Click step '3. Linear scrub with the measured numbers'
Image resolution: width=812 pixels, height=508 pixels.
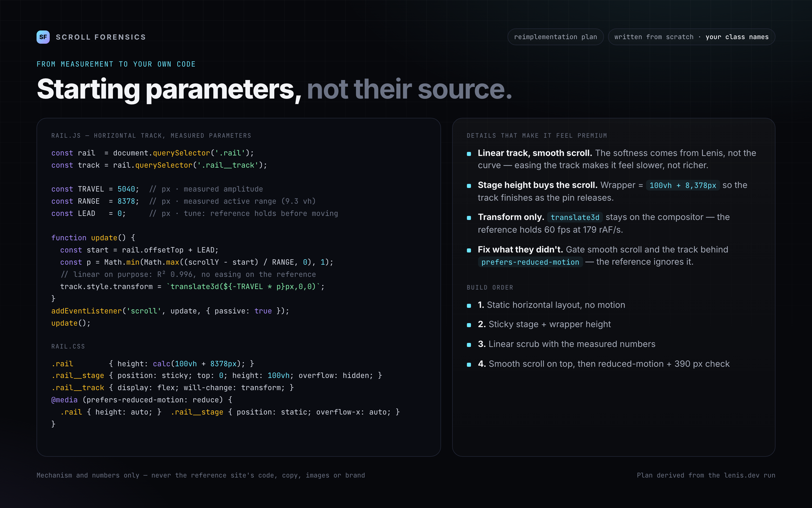(x=566, y=344)
